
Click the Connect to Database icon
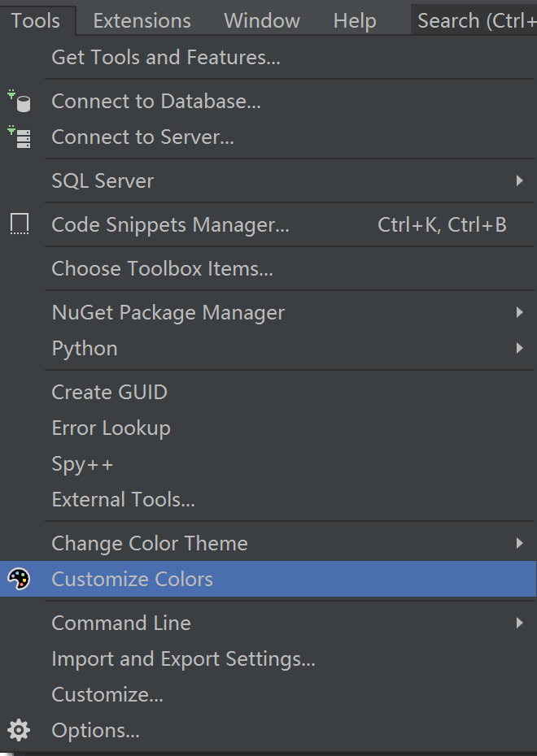(x=19, y=102)
